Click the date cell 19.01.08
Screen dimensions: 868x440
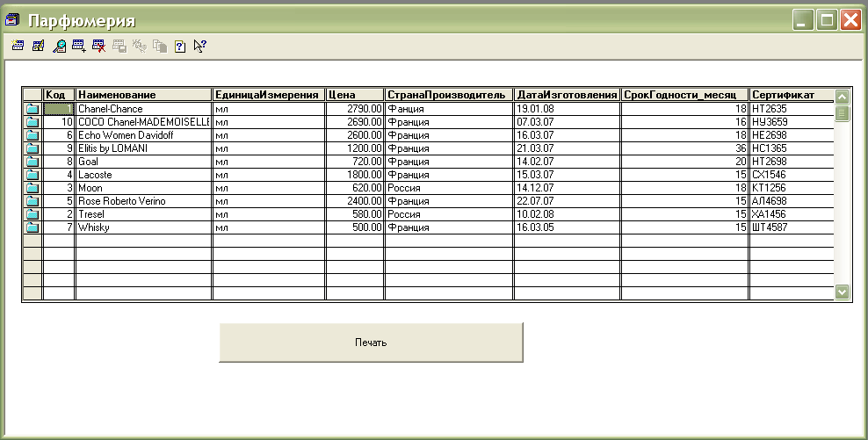568,109
